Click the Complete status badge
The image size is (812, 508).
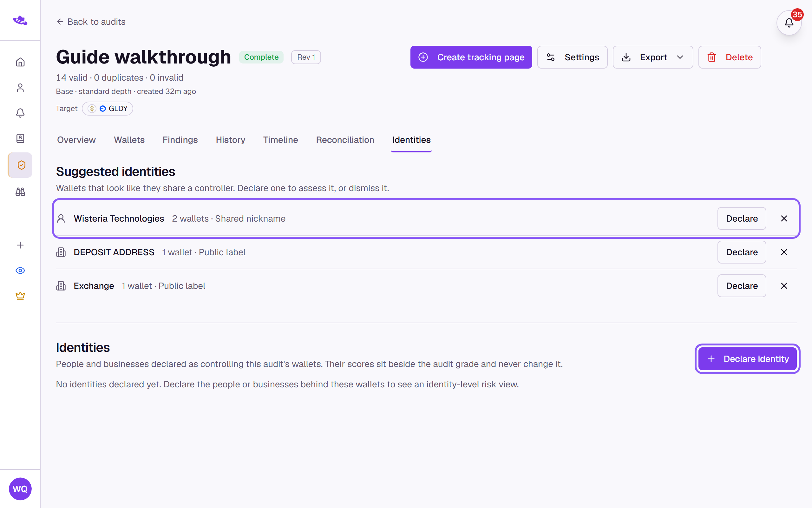(261, 57)
